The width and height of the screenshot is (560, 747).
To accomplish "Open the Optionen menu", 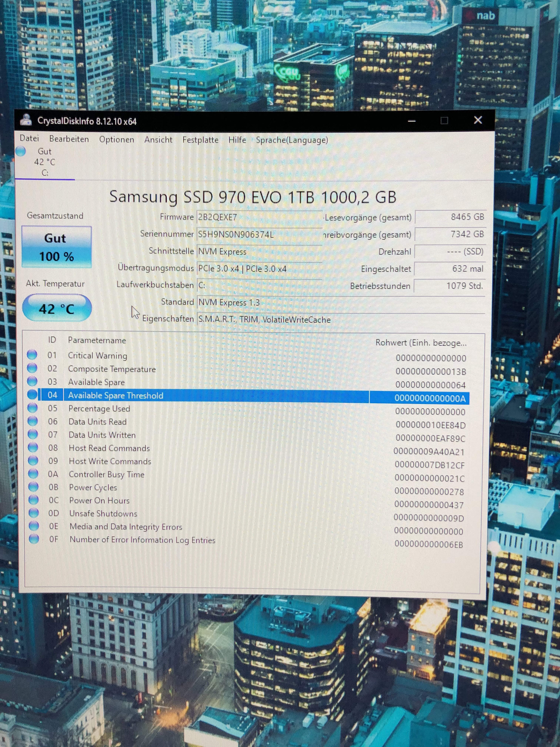I will click(116, 140).
